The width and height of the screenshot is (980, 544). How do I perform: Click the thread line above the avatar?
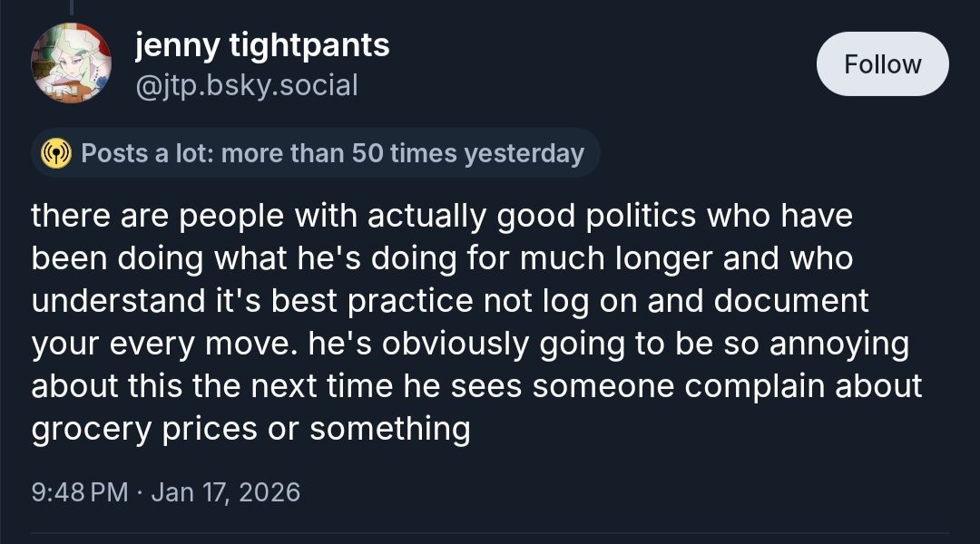click(72, 6)
